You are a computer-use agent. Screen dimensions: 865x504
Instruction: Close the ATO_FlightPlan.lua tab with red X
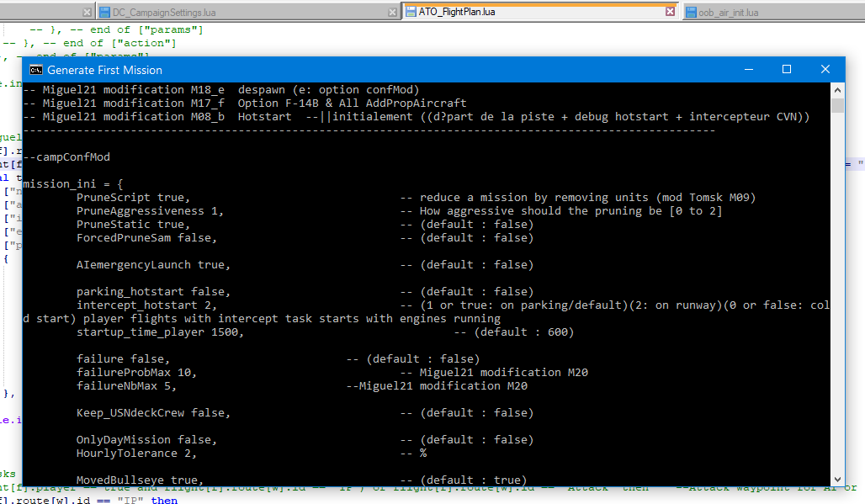click(671, 12)
